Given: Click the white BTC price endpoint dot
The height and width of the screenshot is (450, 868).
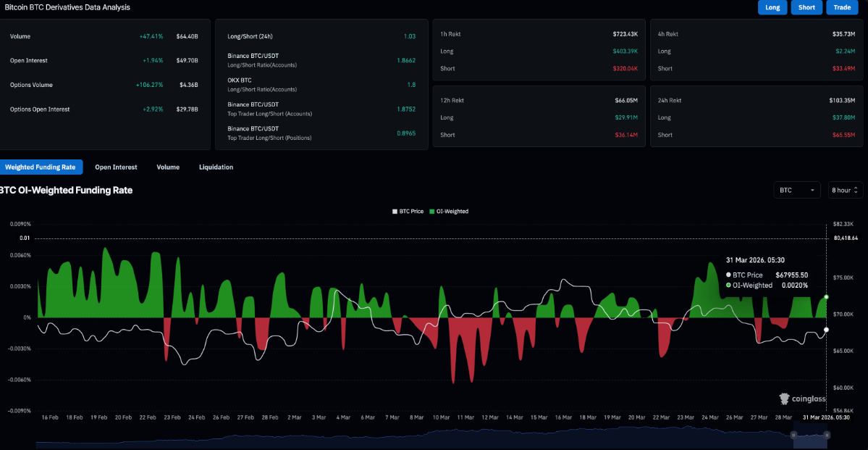Looking at the screenshot, I should coord(826,330).
